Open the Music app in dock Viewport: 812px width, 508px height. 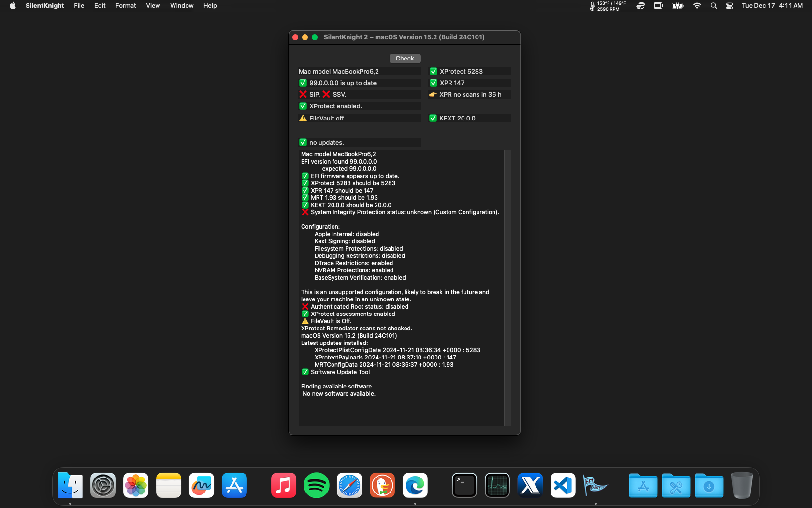point(283,485)
